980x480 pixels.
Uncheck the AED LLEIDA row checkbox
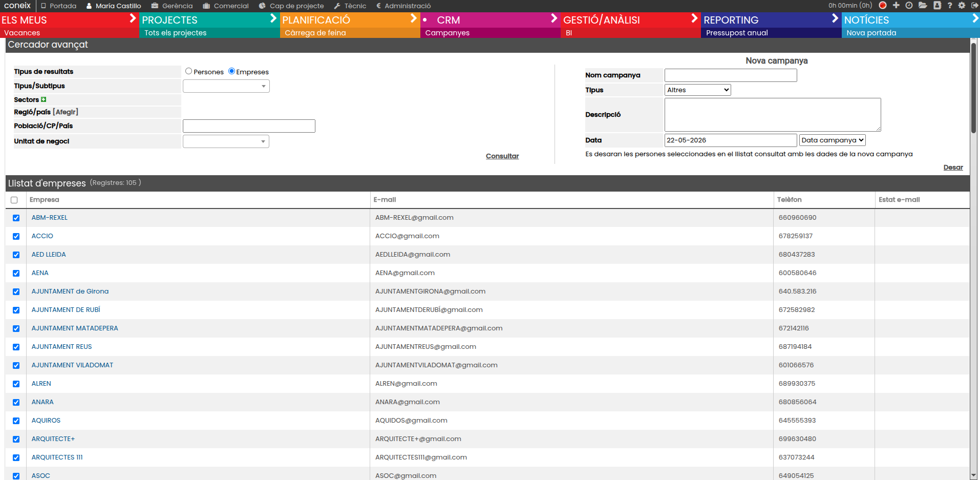[16, 255]
